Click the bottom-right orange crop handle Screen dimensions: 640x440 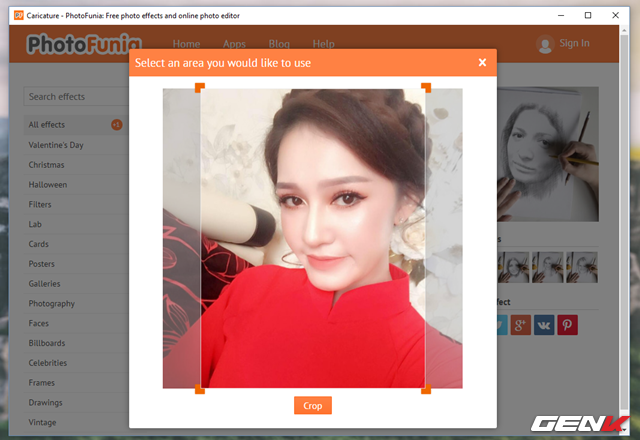pos(426,389)
